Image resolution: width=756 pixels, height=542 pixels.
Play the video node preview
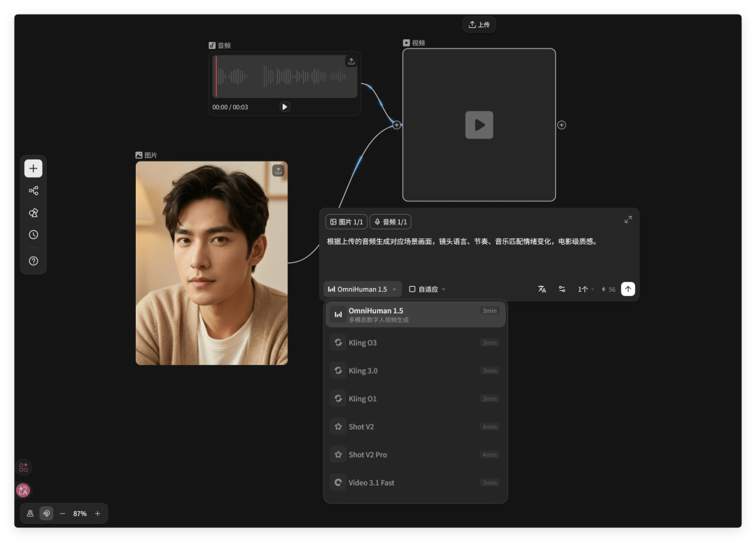tap(479, 125)
